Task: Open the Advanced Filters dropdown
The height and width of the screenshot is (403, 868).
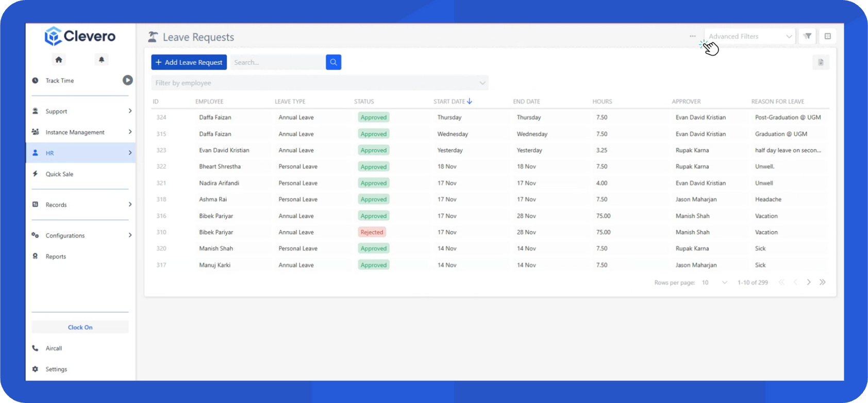Action: 749,36
